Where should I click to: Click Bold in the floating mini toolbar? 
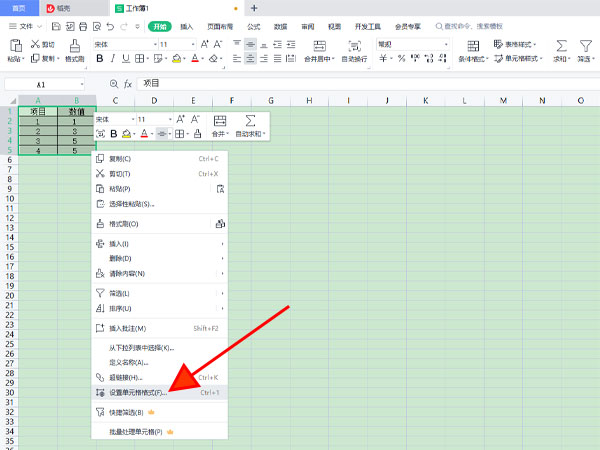click(x=113, y=133)
